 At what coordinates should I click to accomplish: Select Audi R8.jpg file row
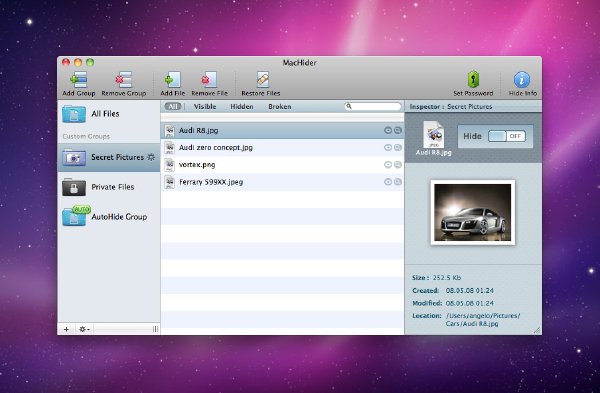[x=282, y=130]
